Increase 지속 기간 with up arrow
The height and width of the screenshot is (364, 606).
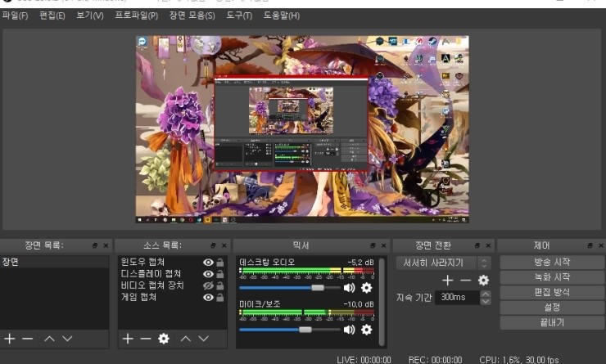pyautogui.click(x=486, y=294)
